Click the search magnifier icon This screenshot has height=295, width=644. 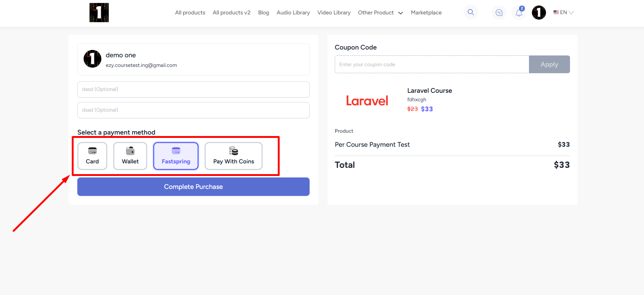(471, 12)
